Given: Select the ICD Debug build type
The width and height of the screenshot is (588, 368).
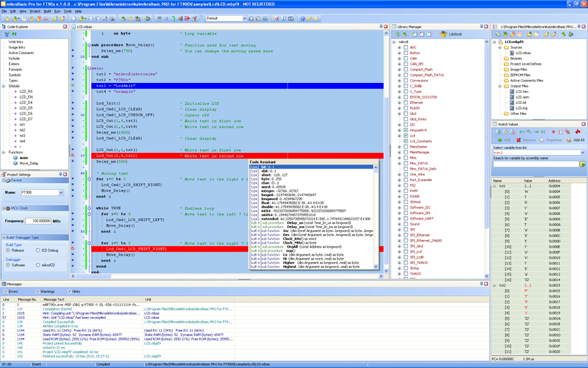Looking at the screenshot, I should (x=38, y=250).
